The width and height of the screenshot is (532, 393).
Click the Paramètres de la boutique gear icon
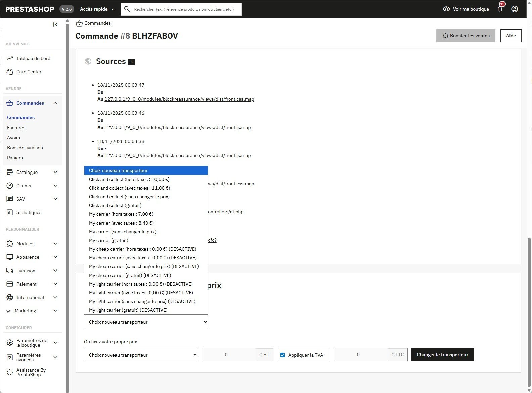10,343
